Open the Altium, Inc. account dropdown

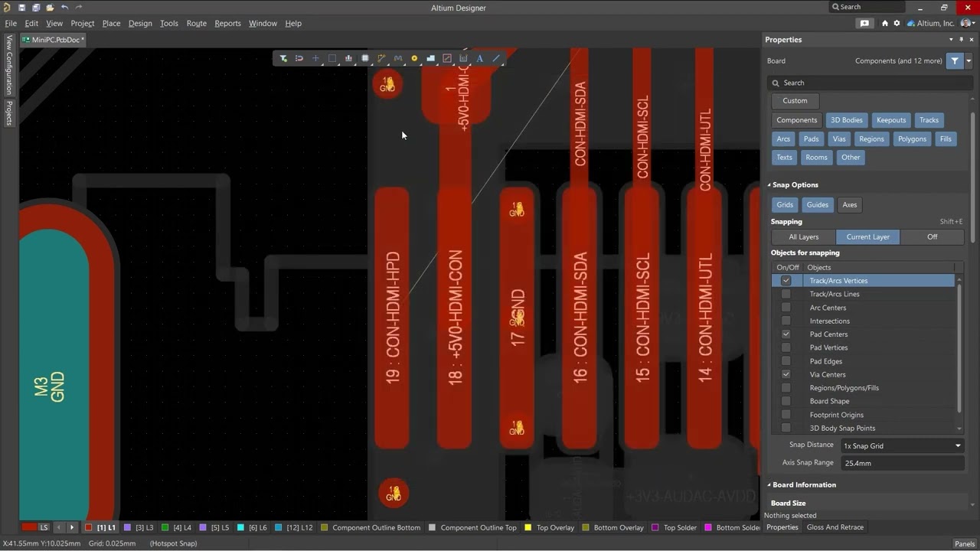coord(936,23)
